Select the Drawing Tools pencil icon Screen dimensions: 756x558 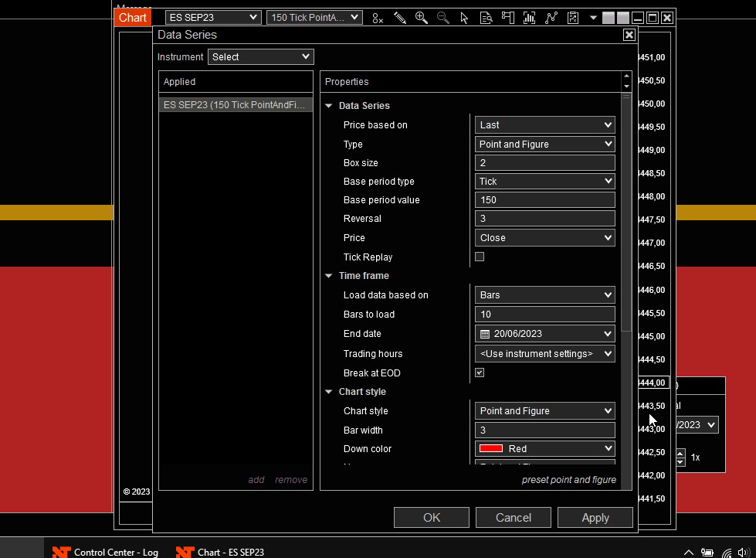(399, 18)
